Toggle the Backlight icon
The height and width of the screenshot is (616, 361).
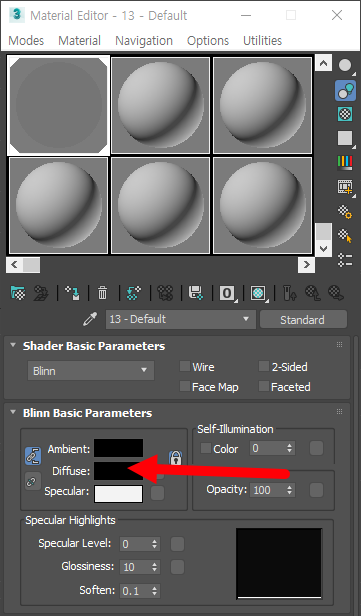345,91
